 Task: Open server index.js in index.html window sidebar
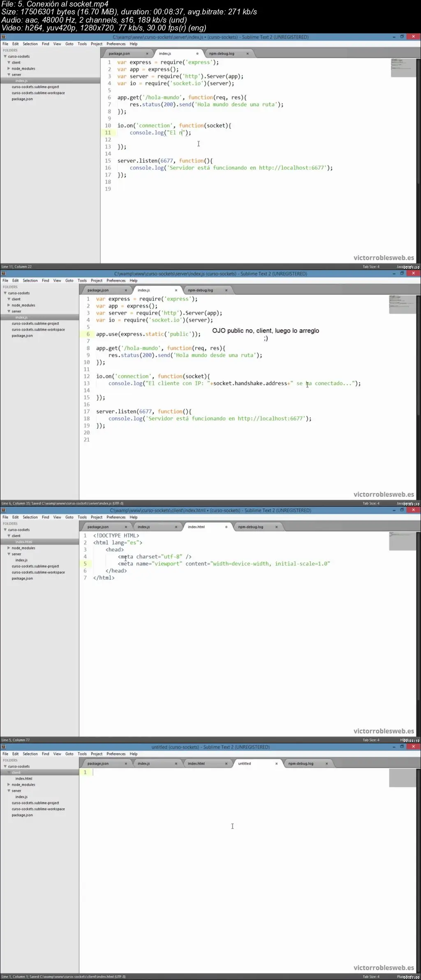[x=21, y=560]
